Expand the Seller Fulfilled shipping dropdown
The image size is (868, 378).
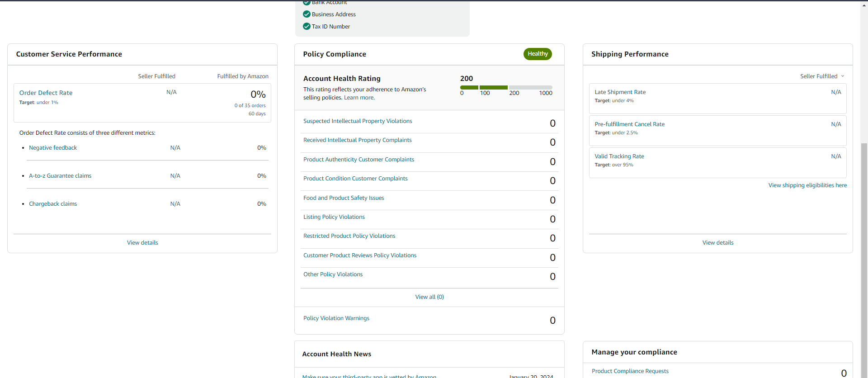pos(822,76)
